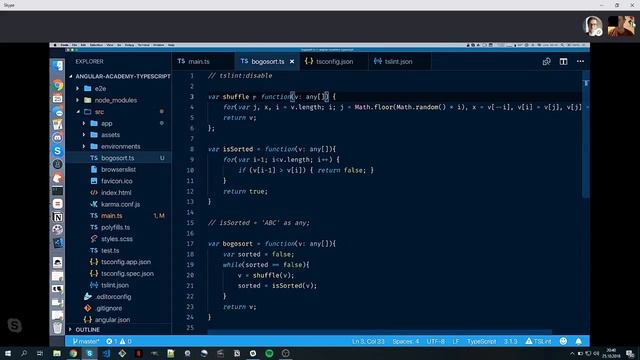The width and height of the screenshot is (640, 360).
Task: Open bogosort.ts in the explorer
Action: coord(118,158)
